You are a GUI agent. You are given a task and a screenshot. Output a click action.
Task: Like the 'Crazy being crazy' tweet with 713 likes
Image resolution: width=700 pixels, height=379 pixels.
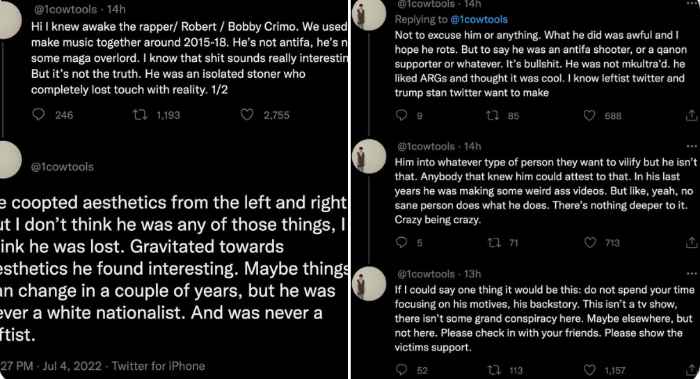click(x=590, y=242)
